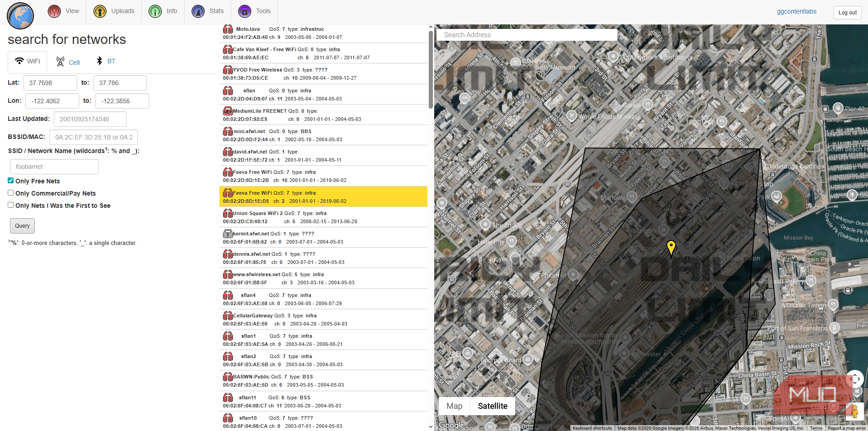The width and height of the screenshot is (868, 431).
Task: Open the Info menu
Action: (x=163, y=11)
